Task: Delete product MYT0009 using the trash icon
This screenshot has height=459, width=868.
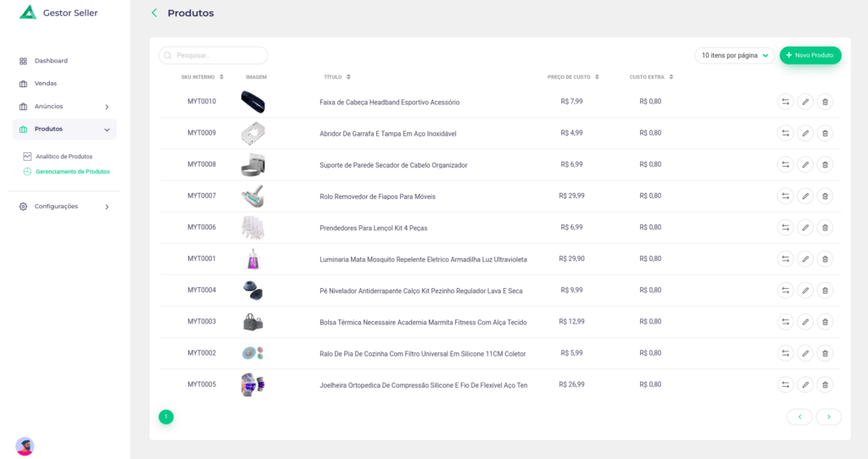Action: click(825, 133)
